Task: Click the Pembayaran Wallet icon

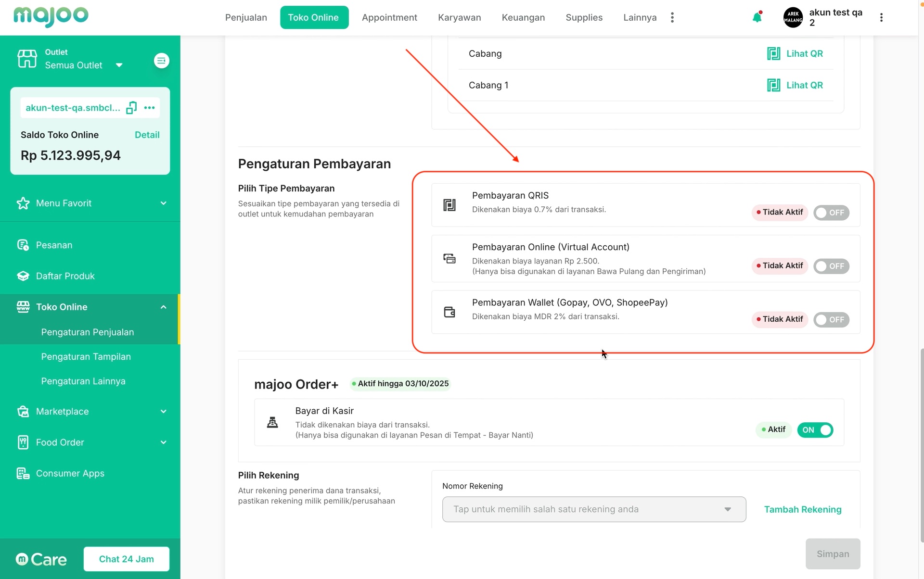Action: [449, 312]
